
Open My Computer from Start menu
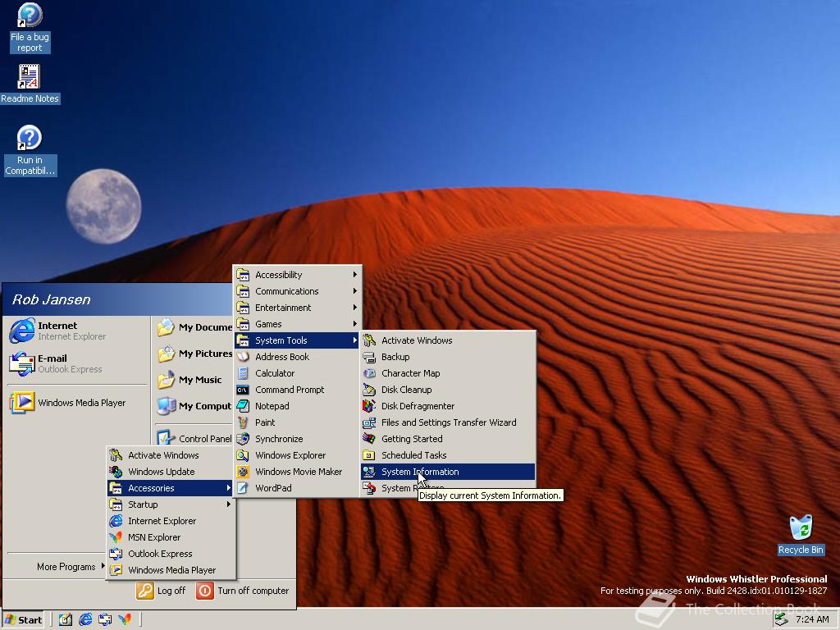click(x=194, y=406)
